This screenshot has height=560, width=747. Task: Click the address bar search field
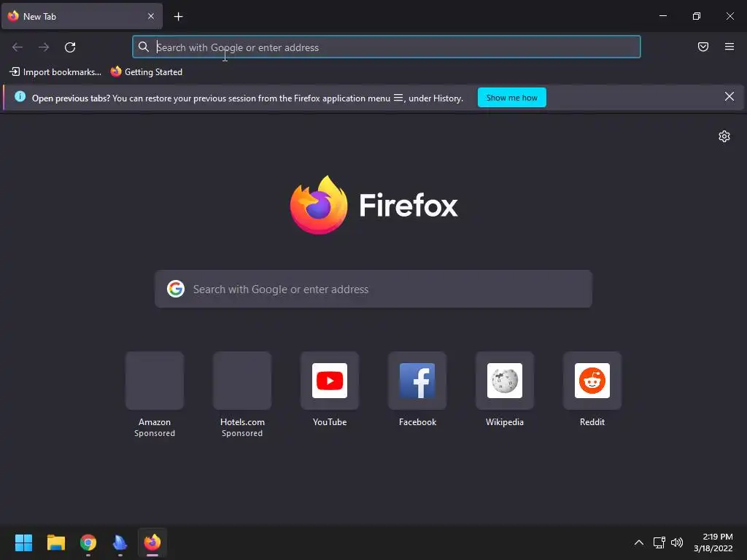[387, 47]
